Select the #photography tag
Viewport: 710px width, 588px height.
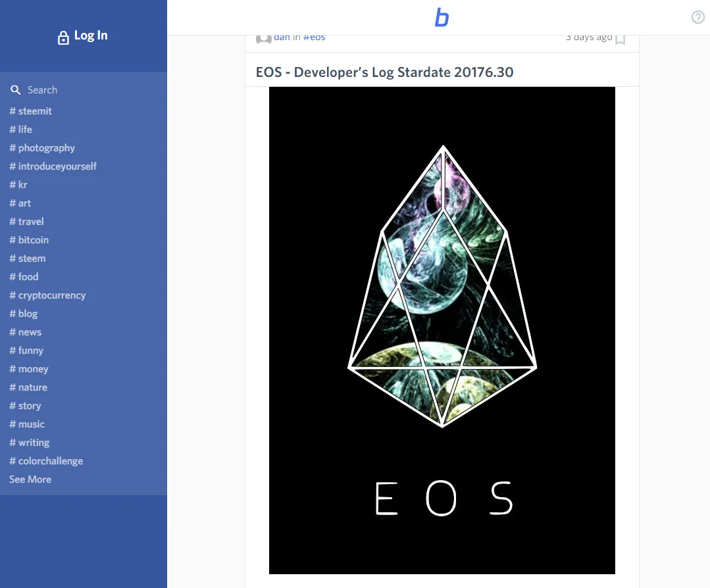coord(42,148)
